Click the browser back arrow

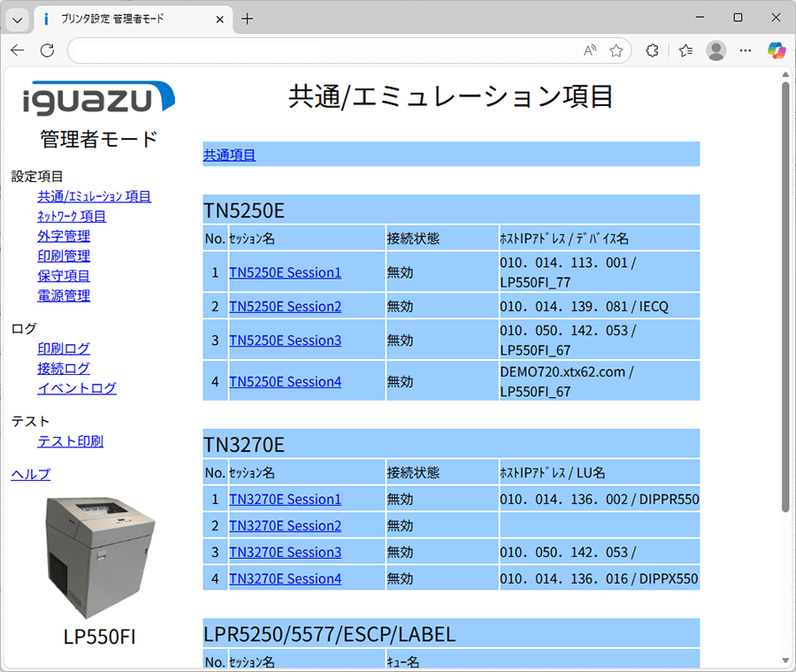[x=17, y=50]
